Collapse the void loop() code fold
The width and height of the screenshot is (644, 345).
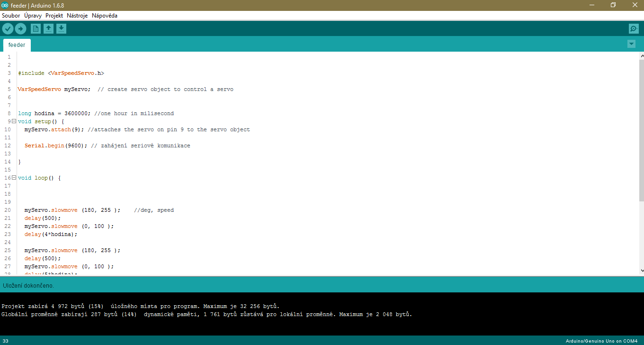(x=14, y=178)
